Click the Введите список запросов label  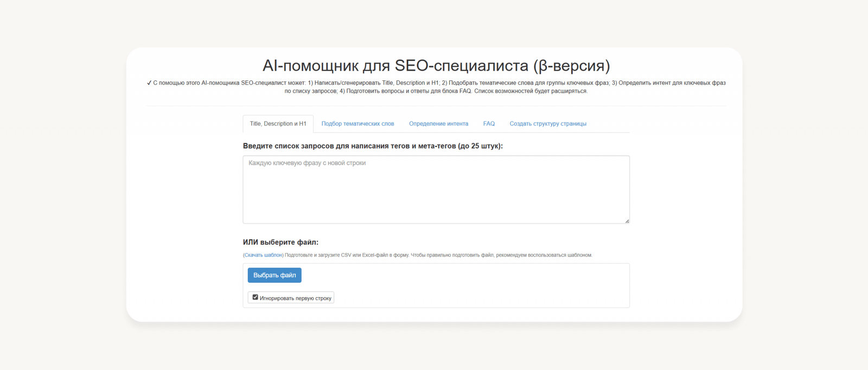click(373, 146)
